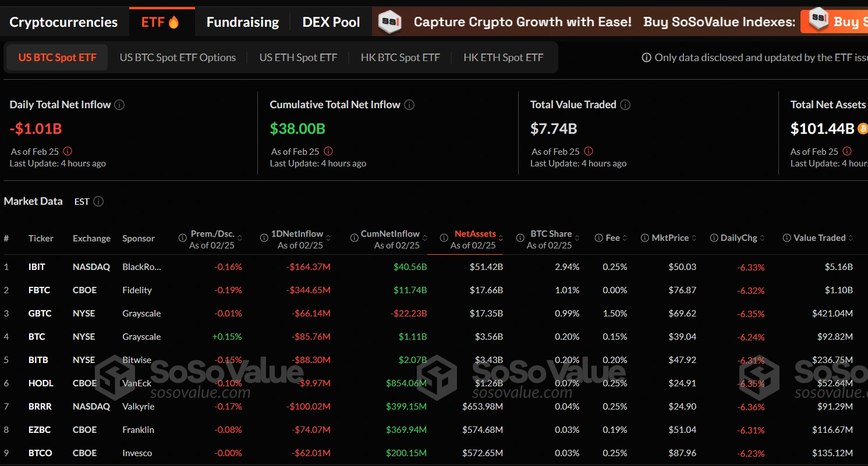Switch to DEX Pool tab

(x=331, y=22)
